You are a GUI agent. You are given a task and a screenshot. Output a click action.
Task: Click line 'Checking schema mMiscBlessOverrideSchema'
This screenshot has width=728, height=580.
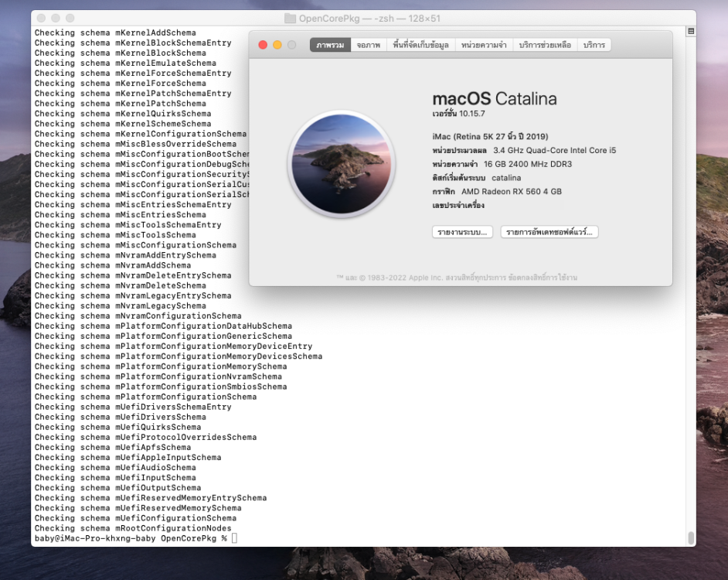135,144
